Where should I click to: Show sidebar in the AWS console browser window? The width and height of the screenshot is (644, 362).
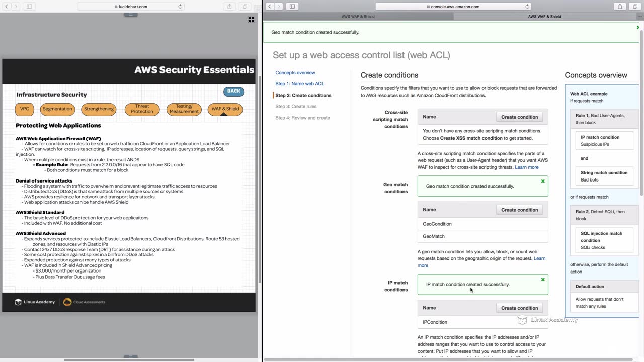click(x=292, y=7)
